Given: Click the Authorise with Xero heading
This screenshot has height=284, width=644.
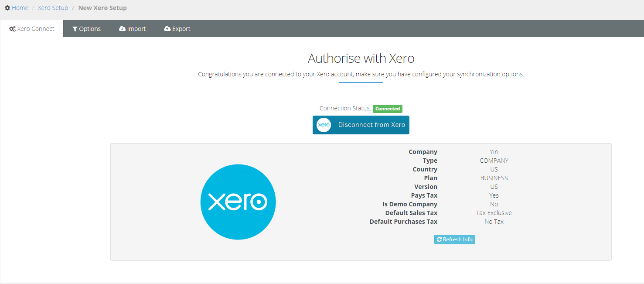Looking at the screenshot, I should point(361,58).
